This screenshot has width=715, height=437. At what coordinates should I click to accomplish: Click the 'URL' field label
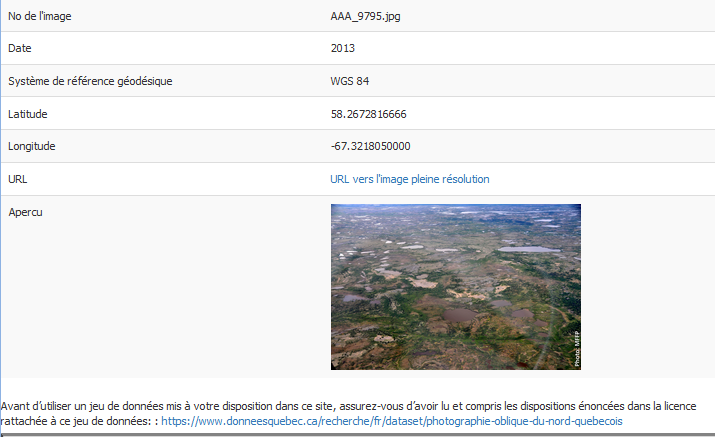18,179
